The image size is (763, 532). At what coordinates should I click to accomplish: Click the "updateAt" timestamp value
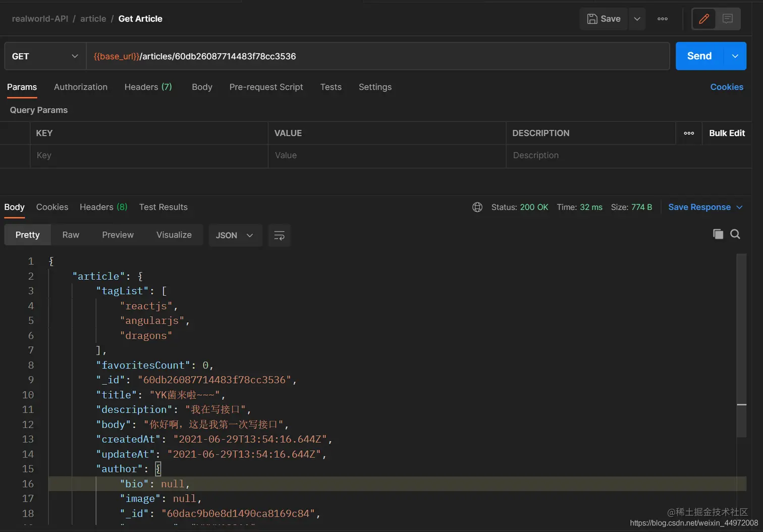point(244,454)
